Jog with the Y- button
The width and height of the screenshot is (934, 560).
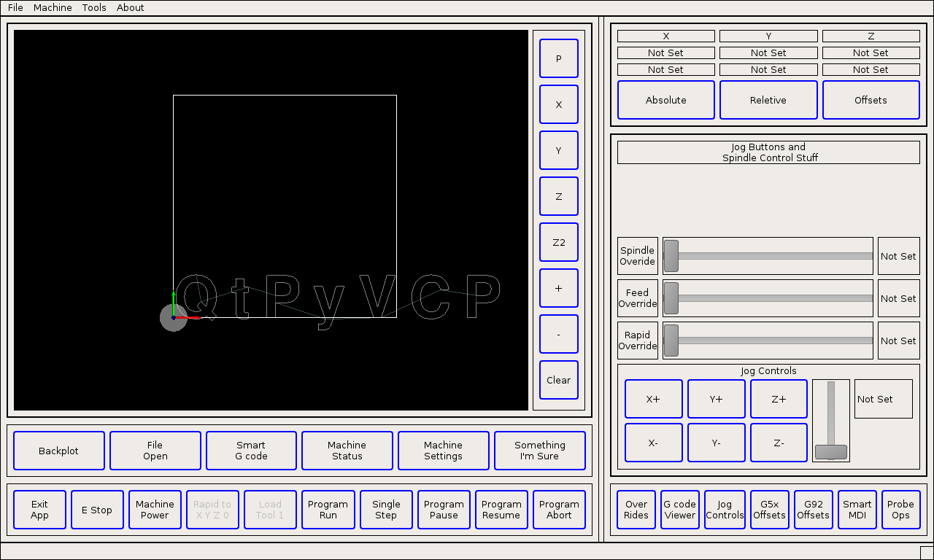(717, 443)
